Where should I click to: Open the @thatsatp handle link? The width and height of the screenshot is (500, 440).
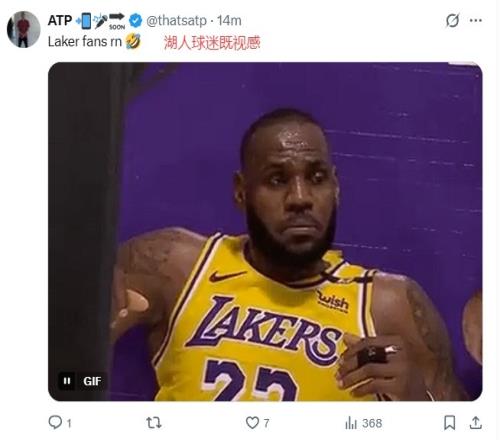(x=177, y=21)
